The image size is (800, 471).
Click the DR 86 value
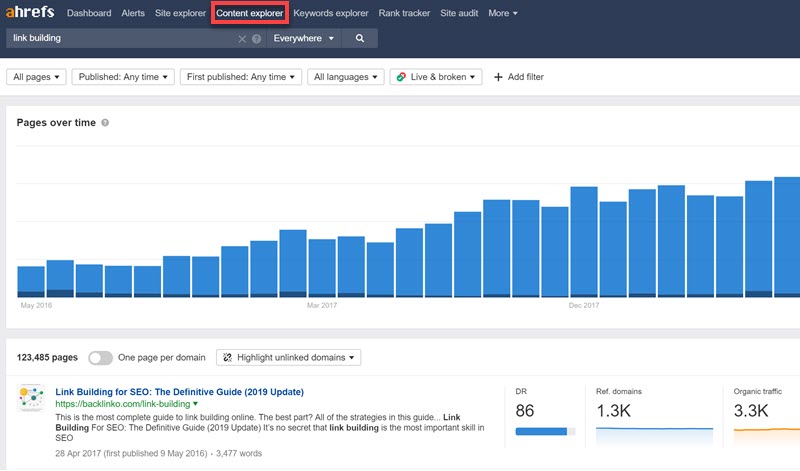click(x=524, y=411)
